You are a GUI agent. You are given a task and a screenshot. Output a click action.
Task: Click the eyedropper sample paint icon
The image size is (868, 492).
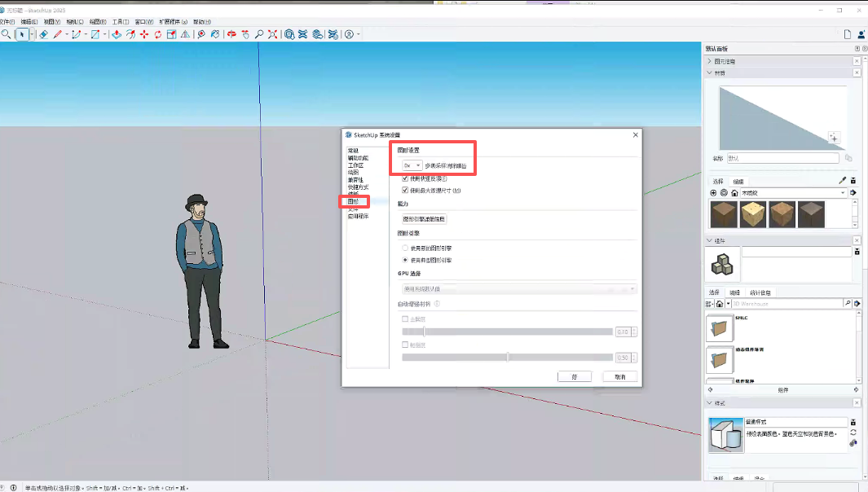point(842,180)
